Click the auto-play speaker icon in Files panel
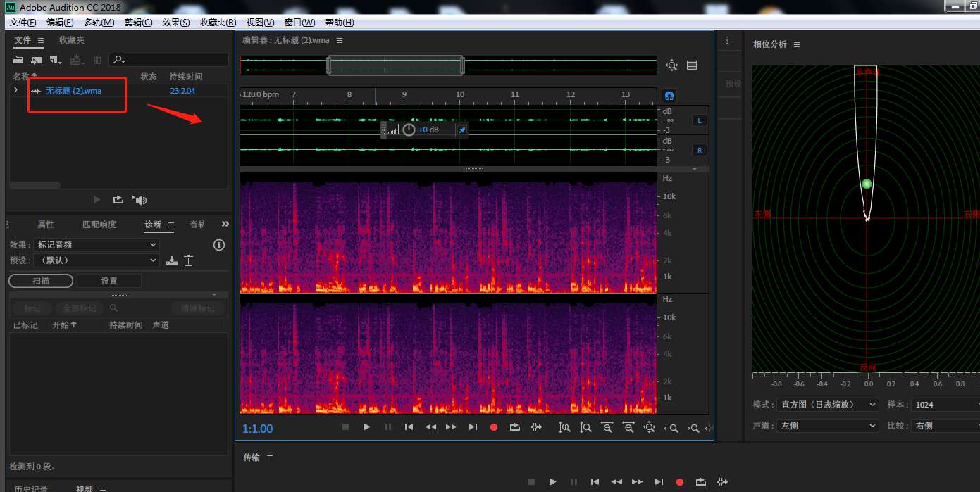Image resolution: width=980 pixels, height=492 pixels. coord(140,200)
